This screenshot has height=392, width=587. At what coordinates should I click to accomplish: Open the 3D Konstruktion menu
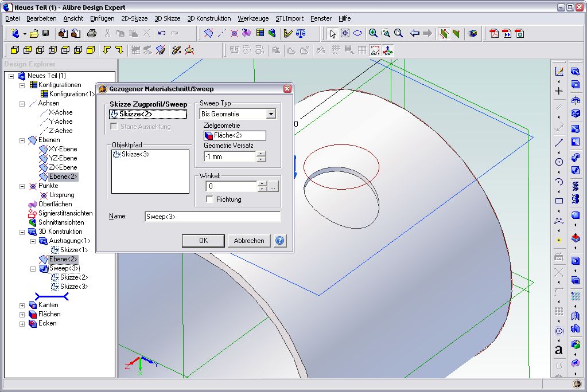[209, 18]
